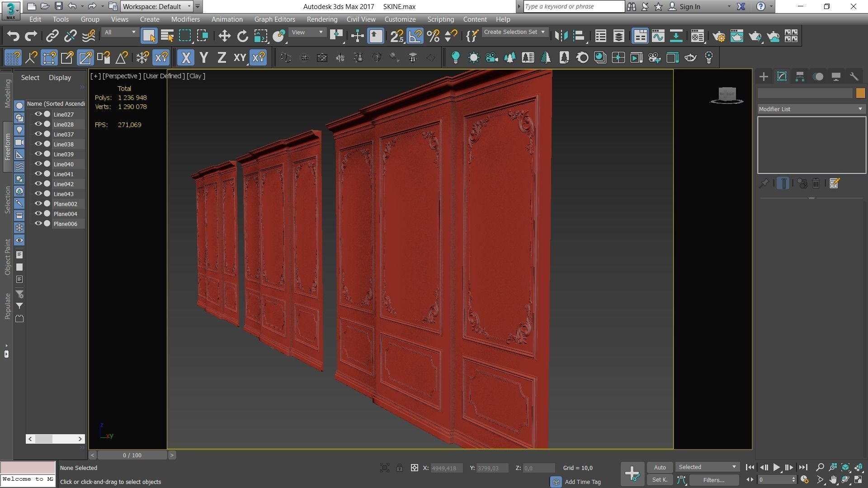Viewport: 868px width, 488px height.
Task: Restrict to Y axis constraint
Action: [204, 58]
